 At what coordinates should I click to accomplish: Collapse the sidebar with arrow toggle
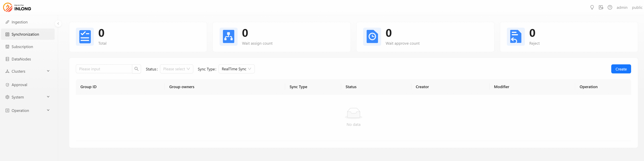(58, 24)
